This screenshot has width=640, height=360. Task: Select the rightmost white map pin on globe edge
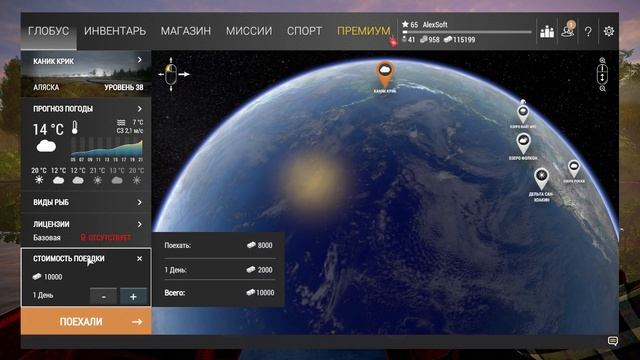point(574,169)
